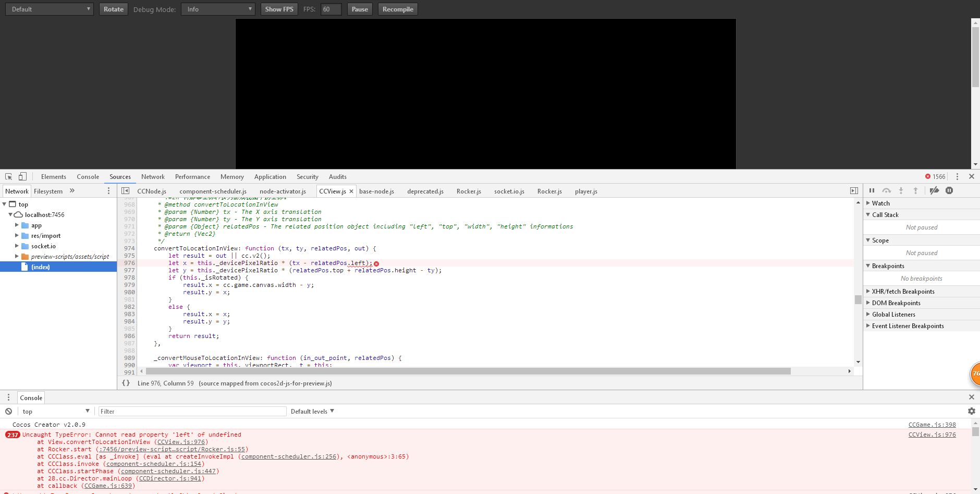Open the CCGame.js:398 source link
This screenshot has height=494, width=980.
click(x=932, y=425)
